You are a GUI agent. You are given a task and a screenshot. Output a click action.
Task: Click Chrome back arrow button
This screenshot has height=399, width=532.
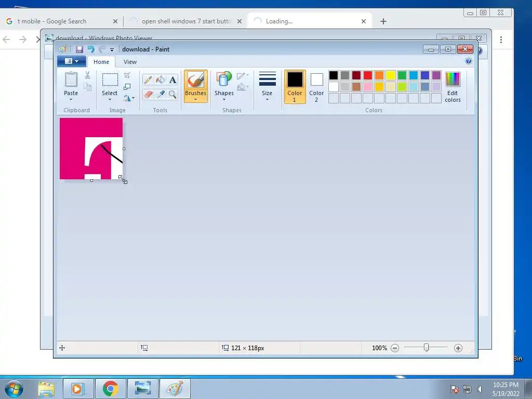click(6, 39)
